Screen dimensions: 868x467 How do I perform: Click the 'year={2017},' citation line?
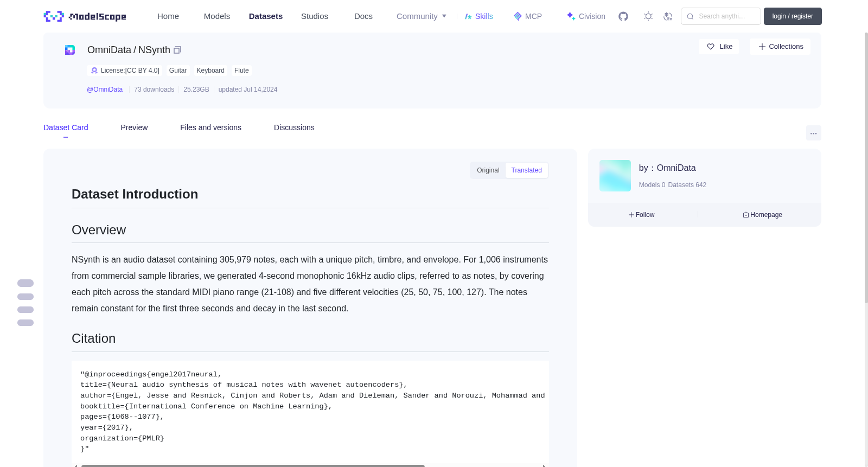coord(107,427)
